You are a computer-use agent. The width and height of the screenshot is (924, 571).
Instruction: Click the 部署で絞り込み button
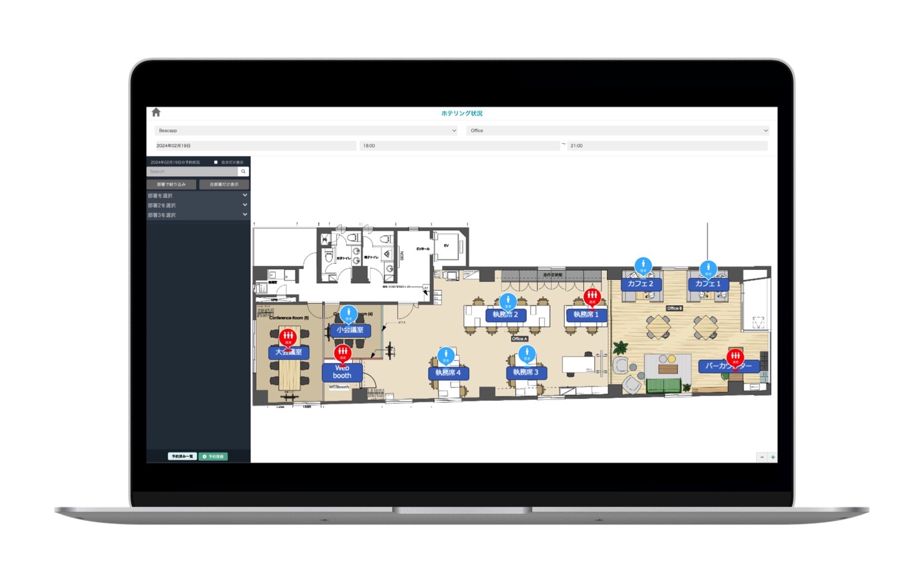[x=171, y=185]
